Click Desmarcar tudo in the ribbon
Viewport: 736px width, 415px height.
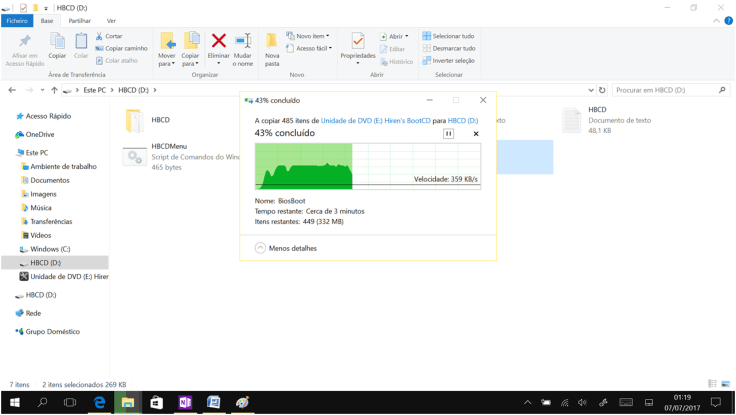(448, 48)
